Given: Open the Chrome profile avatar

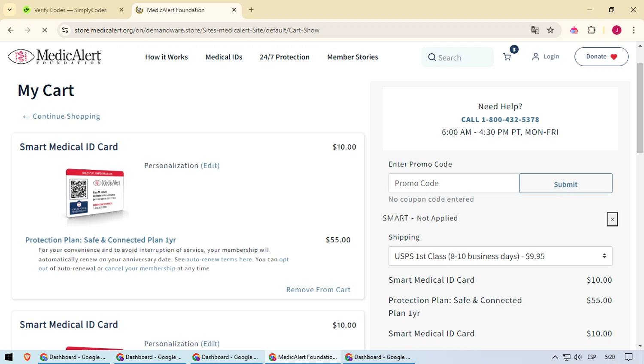Looking at the screenshot, I should pos(617,30).
